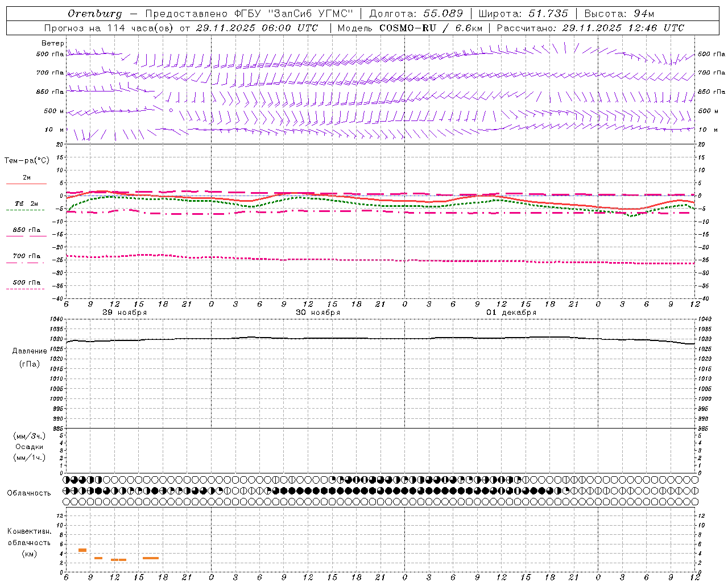Click the '850 гПа' temperature legend entry
728x582 pixels.
coord(26,232)
